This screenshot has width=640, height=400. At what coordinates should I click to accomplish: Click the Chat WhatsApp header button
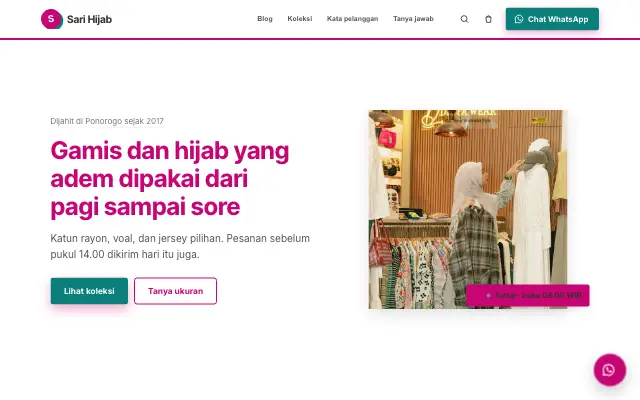(x=552, y=19)
